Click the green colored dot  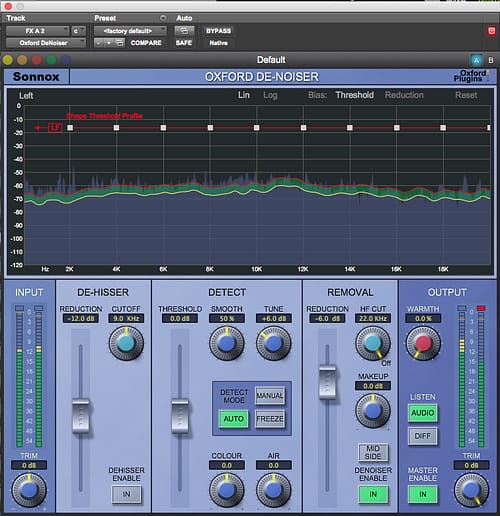pyautogui.click(x=51, y=60)
